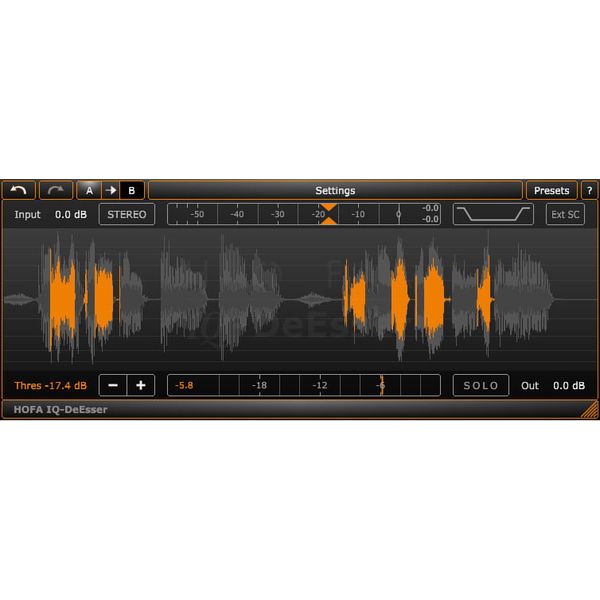Click the undo arrow icon

tap(19, 190)
